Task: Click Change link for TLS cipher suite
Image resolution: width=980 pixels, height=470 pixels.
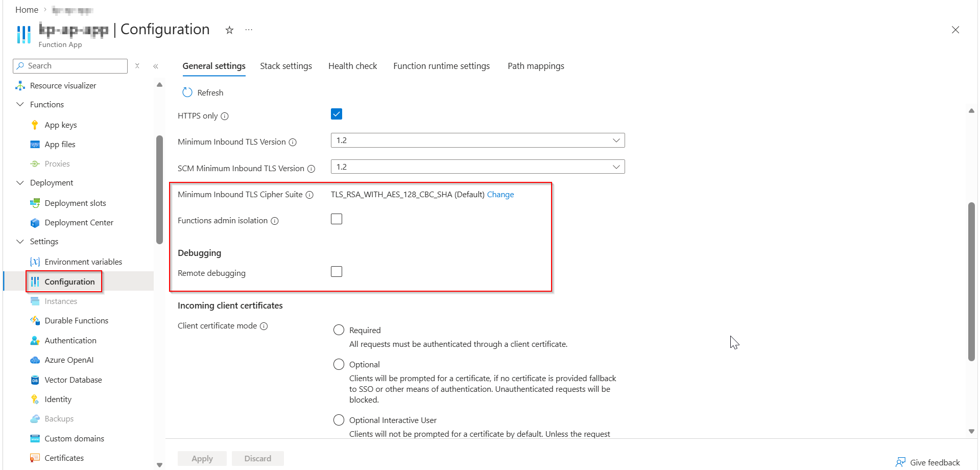Action: coord(500,195)
